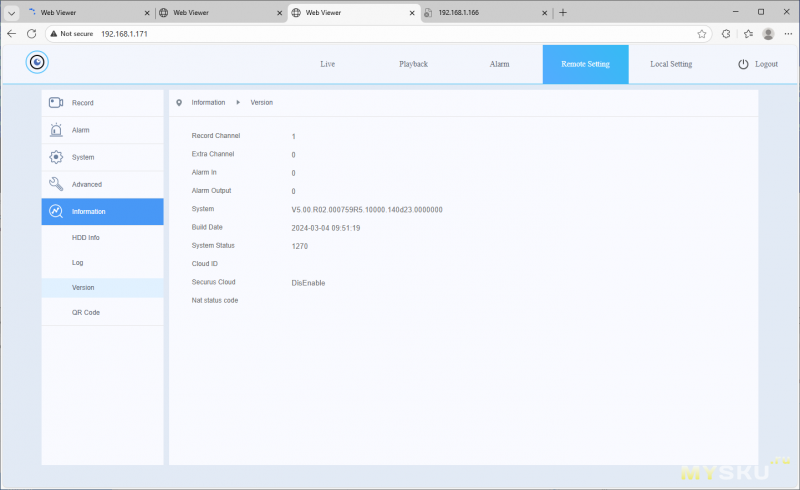Open the Local Setting tab
The height and width of the screenshot is (490, 800).
[671, 64]
